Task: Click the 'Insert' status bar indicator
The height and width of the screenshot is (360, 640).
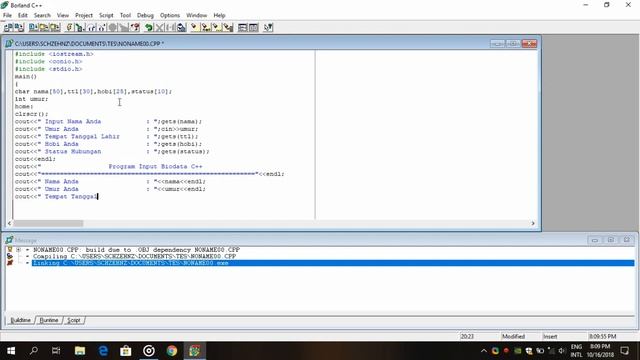Action: coord(550,336)
